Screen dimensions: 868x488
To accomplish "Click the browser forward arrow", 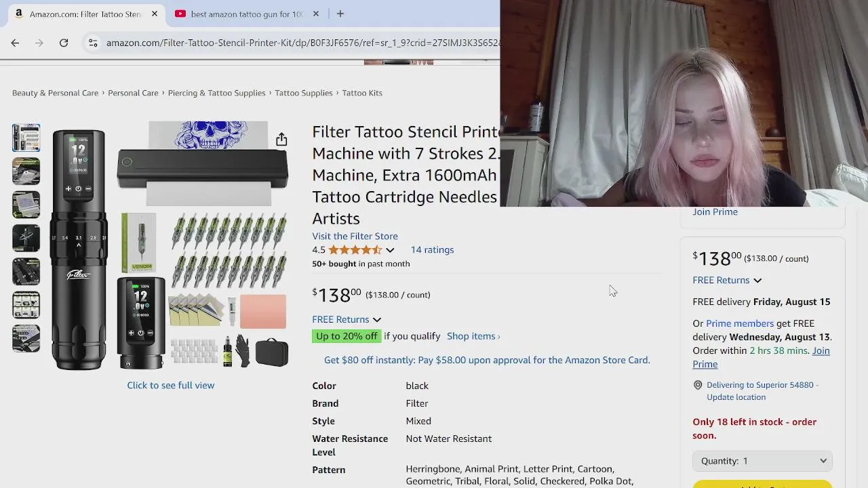I will [39, 43].
